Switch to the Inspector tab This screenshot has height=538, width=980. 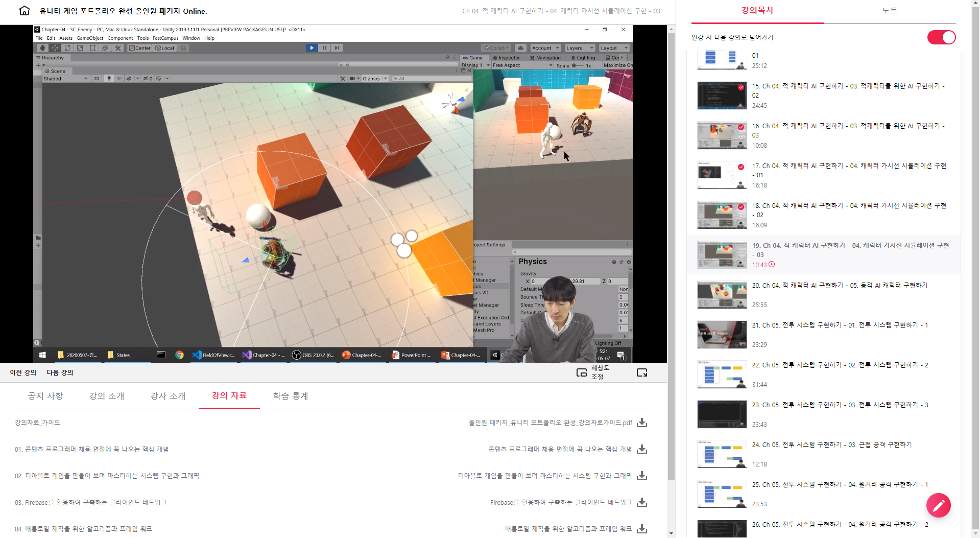(507, 58)
